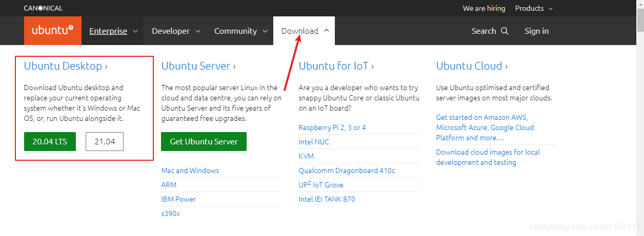This screenshot has height=236, width=644.
Task: Click Get started on Amazon AWS link
Action: pyautogui.click(x=485, y=127)
